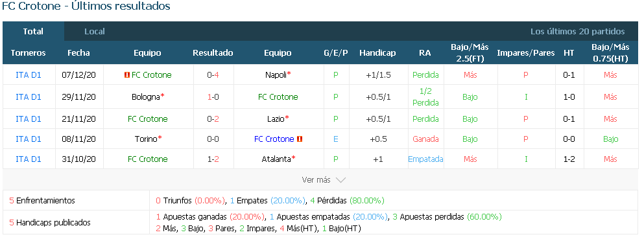Viewport: 644px width, 239px height.
Task: Click the Torino team name
Action: click(x=146, y=139)
